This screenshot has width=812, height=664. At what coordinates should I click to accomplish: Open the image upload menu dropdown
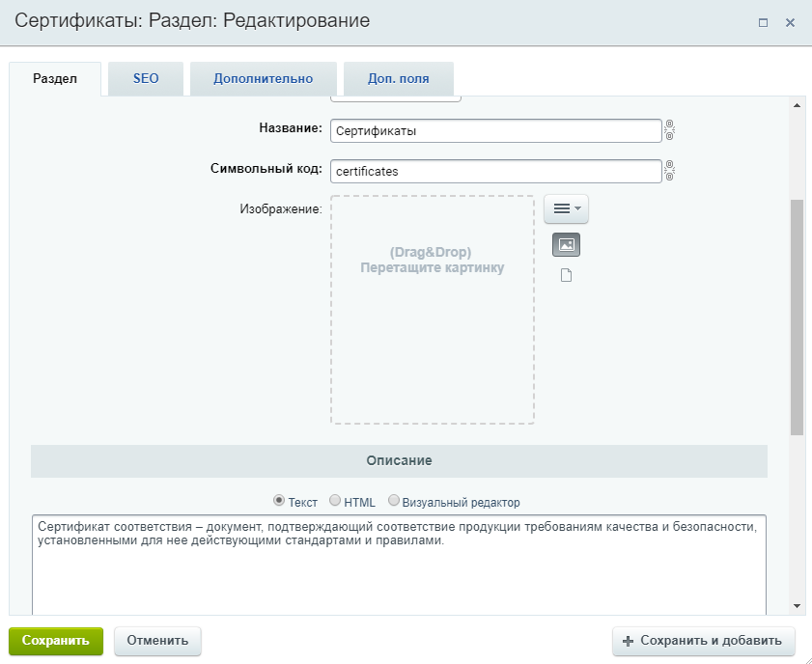(x=566, y=208)
